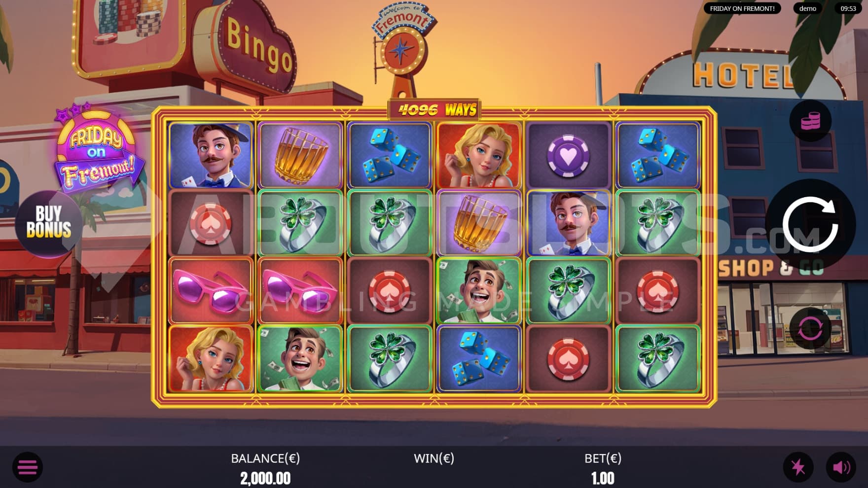The width and height of the screenshot is (868, 488).
Task: Click the pink sunglasses in first reel
Action: point(211,291)
